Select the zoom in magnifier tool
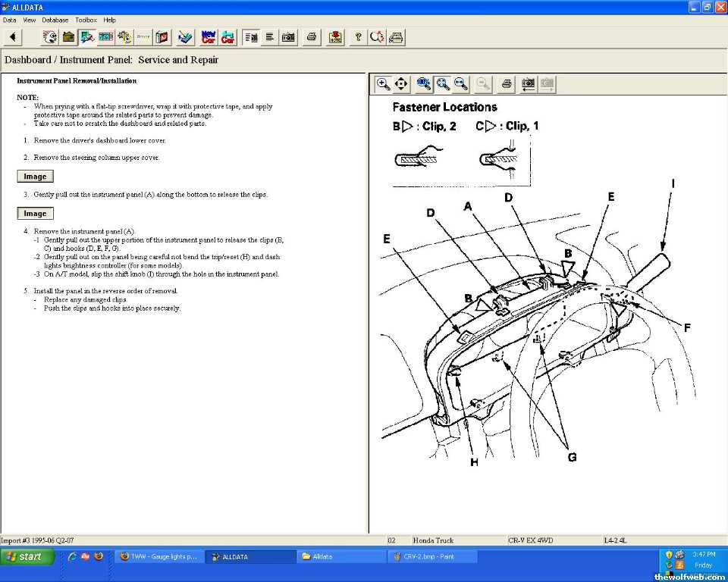Viewport: 728px width, 582px height. tap(384, 83)
